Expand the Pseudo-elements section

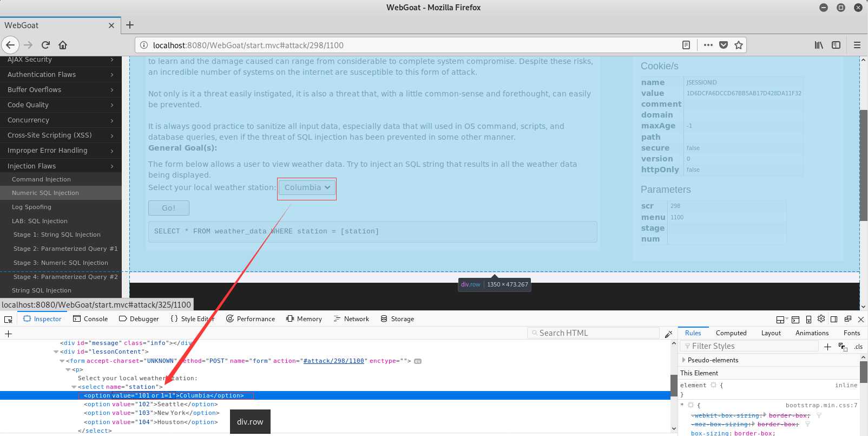pos(684,360)
